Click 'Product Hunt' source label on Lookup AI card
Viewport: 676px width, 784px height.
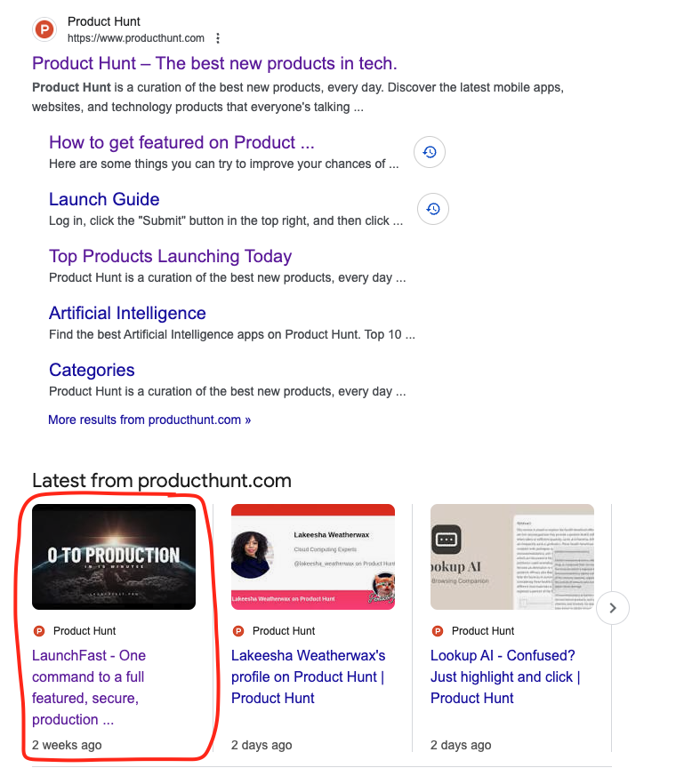tap(483, 631)
